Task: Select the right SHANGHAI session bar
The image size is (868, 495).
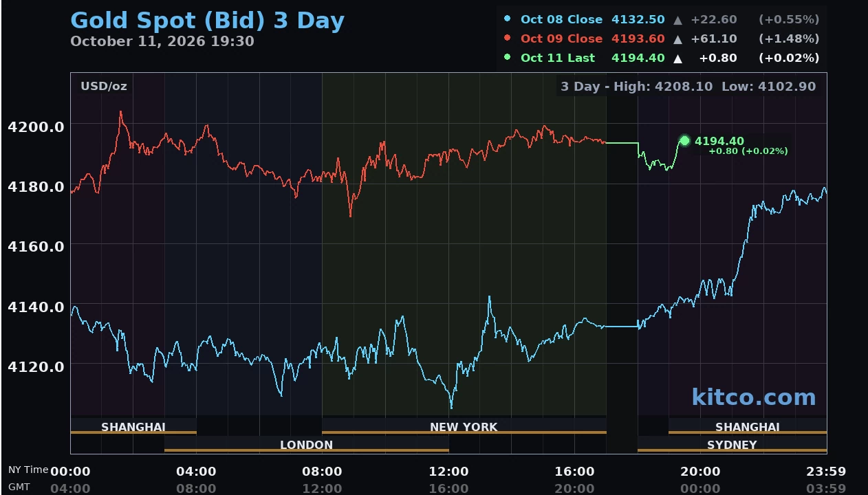Action: coord(748,426)
